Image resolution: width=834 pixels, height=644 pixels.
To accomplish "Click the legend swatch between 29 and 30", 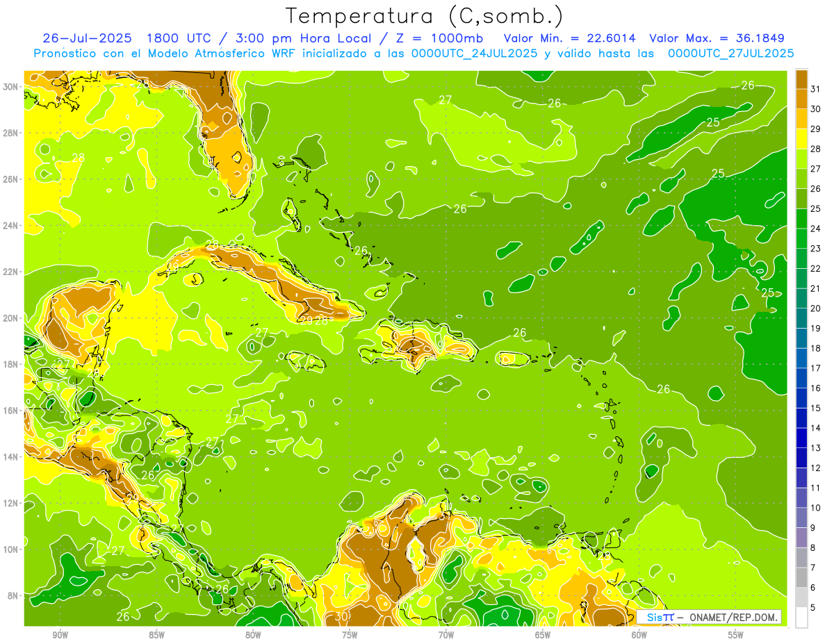I will point(801,119).
